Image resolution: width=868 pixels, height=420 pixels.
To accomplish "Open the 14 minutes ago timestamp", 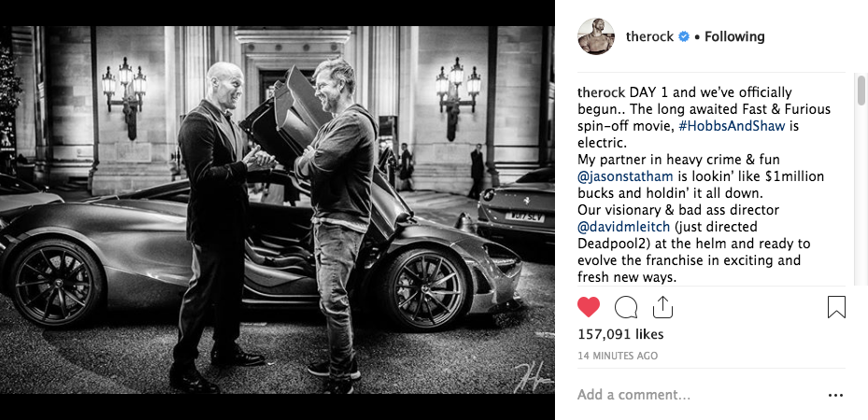I will point(618,356).
